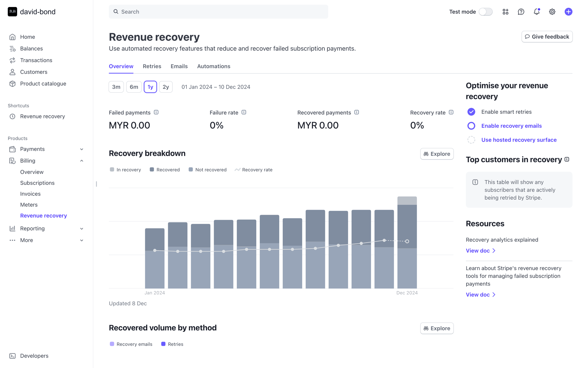Expand the More menu chevron
The image size is (588, 368).
82,240
